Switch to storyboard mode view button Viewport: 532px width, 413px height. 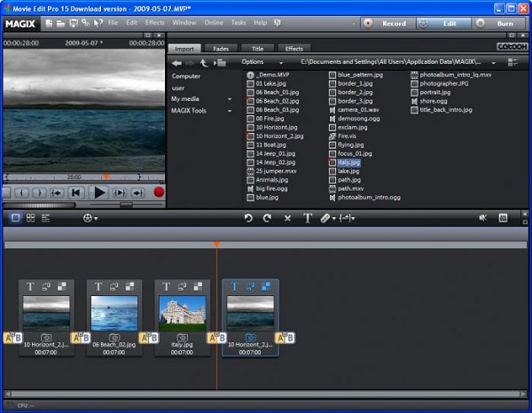[x=15, y=217]
